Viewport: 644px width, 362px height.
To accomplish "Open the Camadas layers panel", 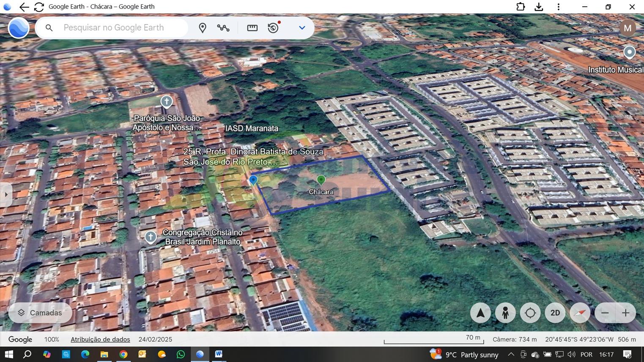I will click(40, 313).
